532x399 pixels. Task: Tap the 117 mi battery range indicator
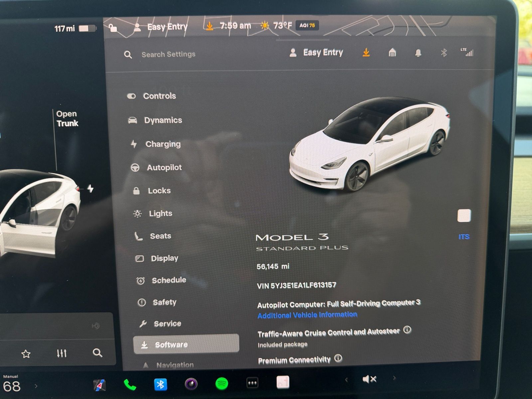click(75, 29)
